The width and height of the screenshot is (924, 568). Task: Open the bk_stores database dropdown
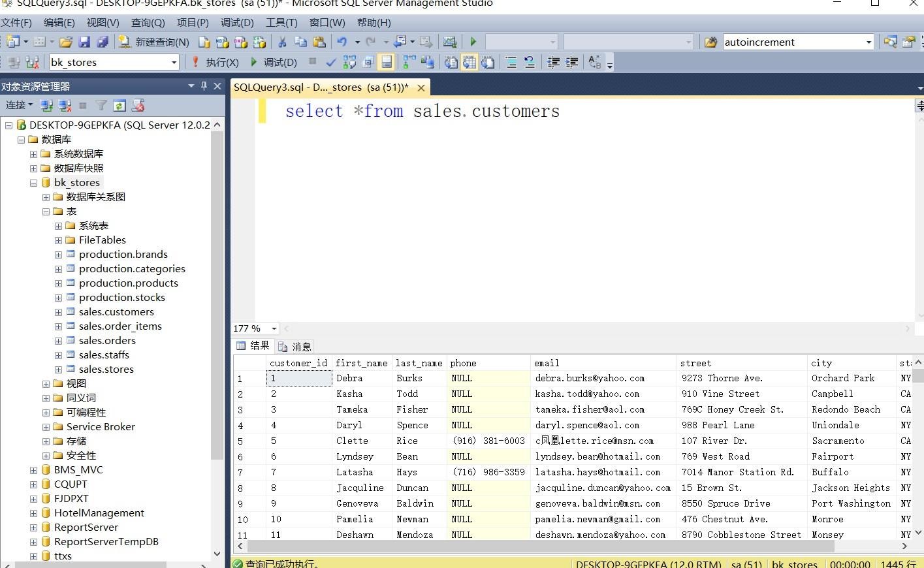pyautogui.click(x=174, y=63)
